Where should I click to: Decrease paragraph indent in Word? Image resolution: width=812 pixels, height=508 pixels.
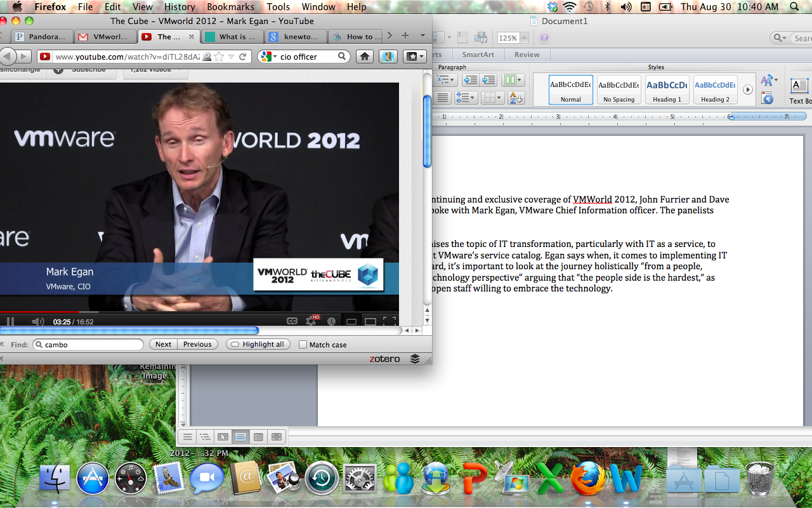[470, 80]
